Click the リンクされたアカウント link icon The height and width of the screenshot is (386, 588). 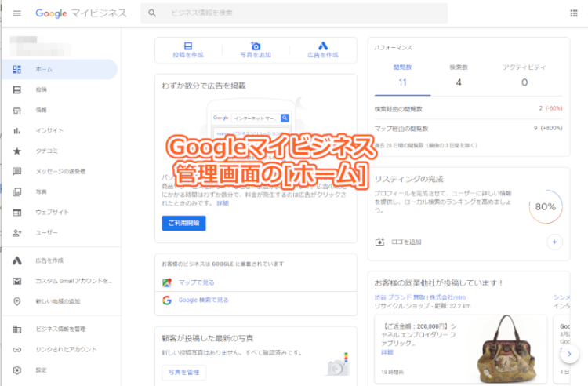coord(17,350)
